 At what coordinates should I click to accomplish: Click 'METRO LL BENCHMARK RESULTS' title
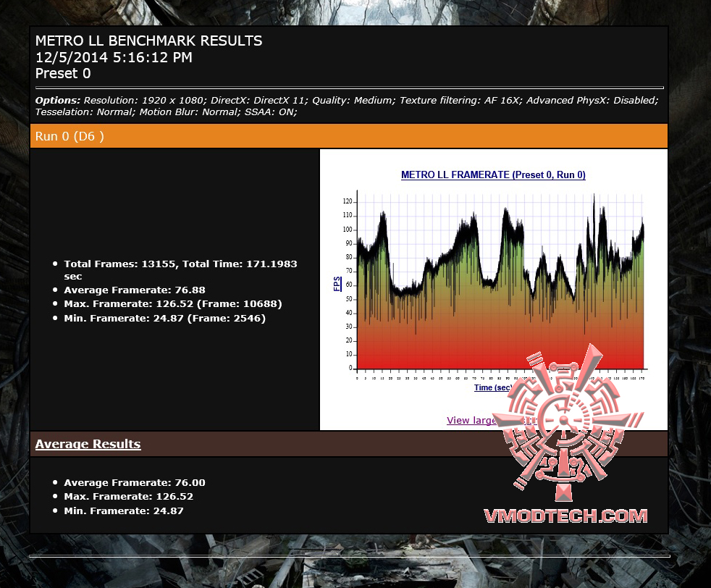pos(148,41)
